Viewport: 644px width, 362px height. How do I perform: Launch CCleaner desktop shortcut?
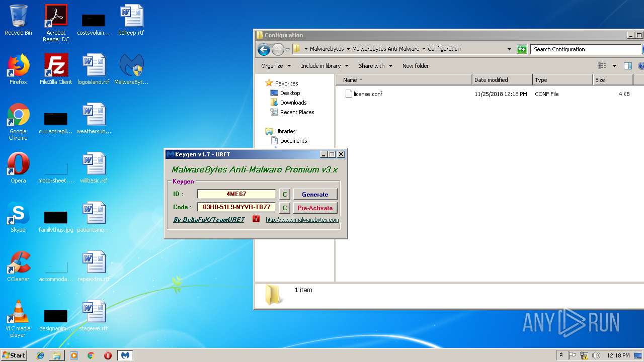point(18,266)
